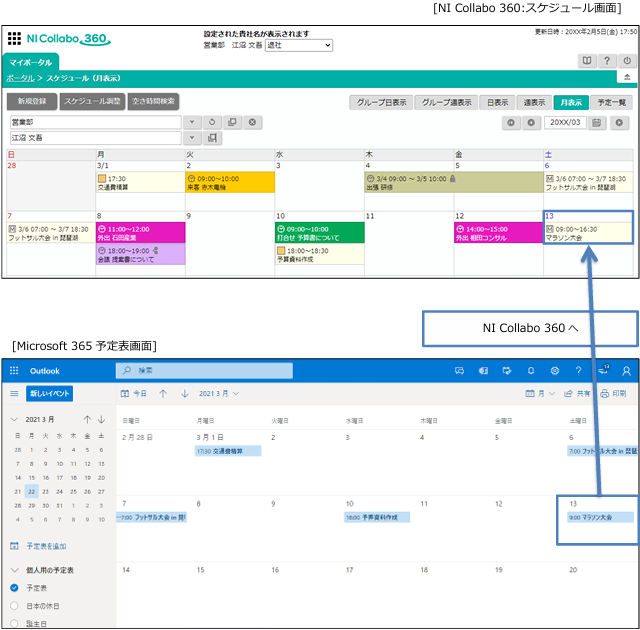
Task: Select day 22 in the mini calendar
Action: (x=31, y=491)
